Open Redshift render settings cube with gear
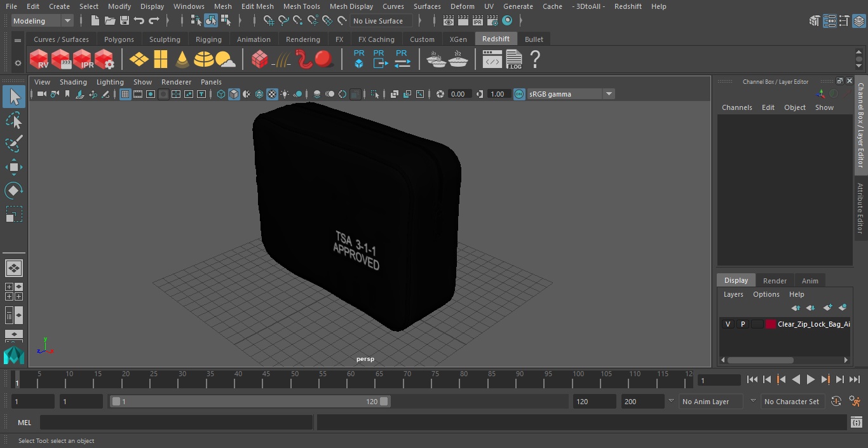868x448 pixels. (104, 60)
